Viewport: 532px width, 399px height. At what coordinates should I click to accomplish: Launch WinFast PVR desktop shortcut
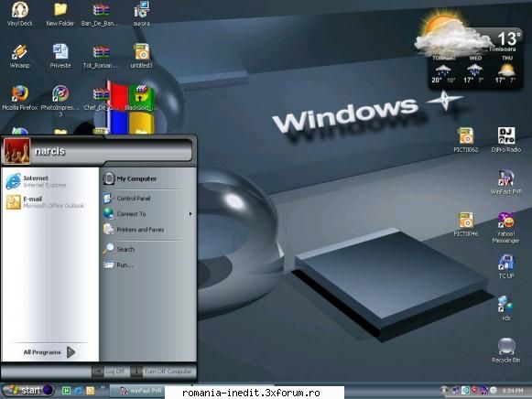[x=505, y=181]
